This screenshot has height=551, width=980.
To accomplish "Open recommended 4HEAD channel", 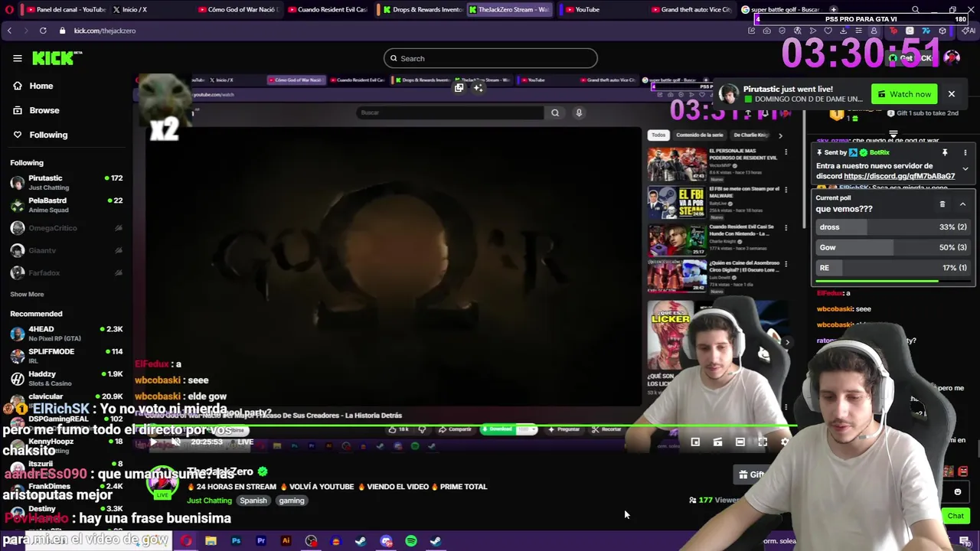I will 65,334.
